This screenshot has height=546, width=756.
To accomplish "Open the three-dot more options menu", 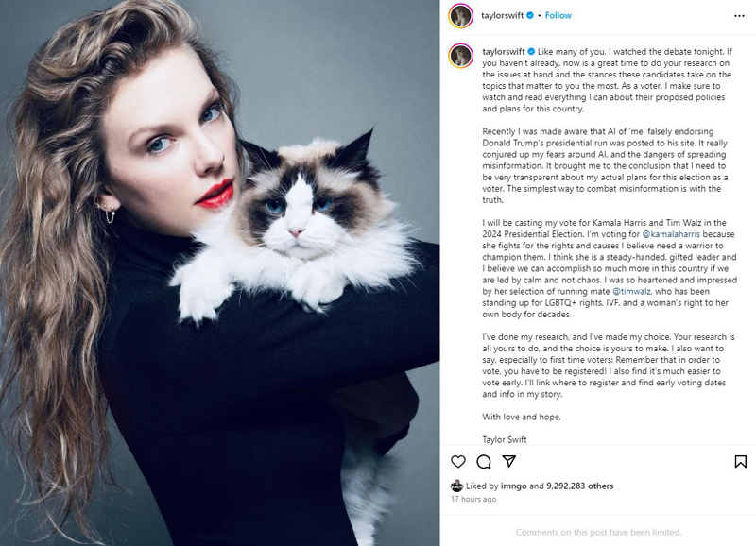I will 739,16.
